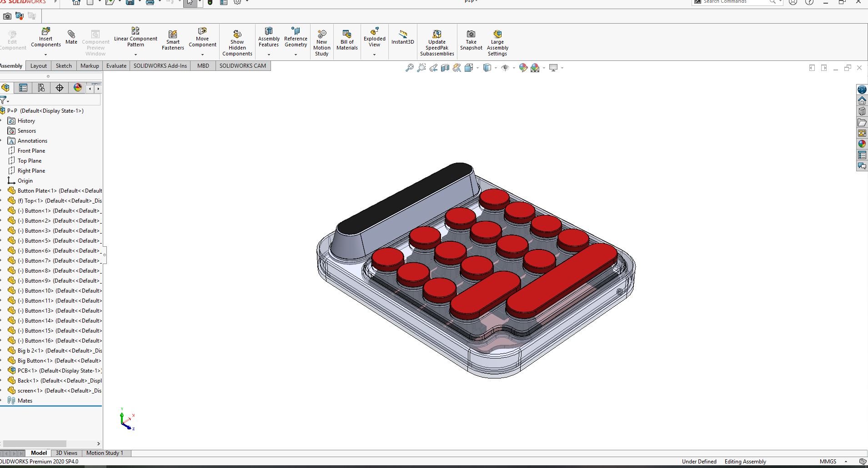
Task: Open the Design Library task pane icon
Action: (862, 111)
